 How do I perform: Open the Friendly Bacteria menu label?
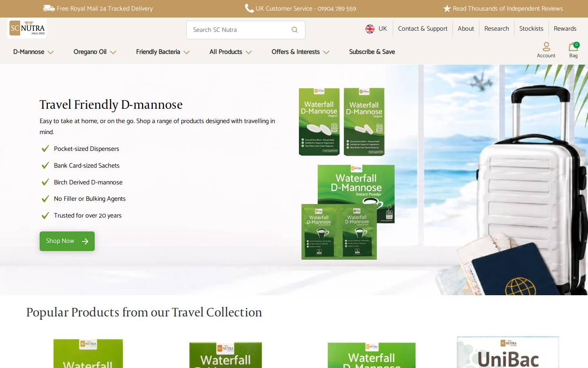[158, 52]
